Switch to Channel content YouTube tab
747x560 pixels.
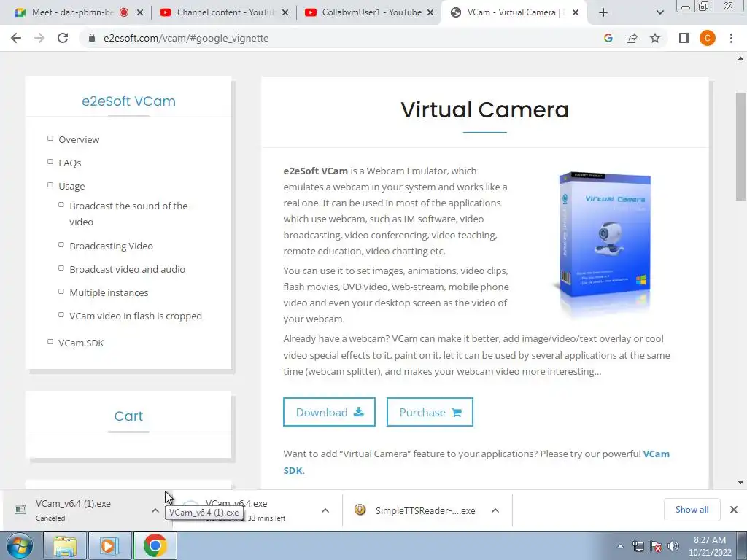pos(225,12)
